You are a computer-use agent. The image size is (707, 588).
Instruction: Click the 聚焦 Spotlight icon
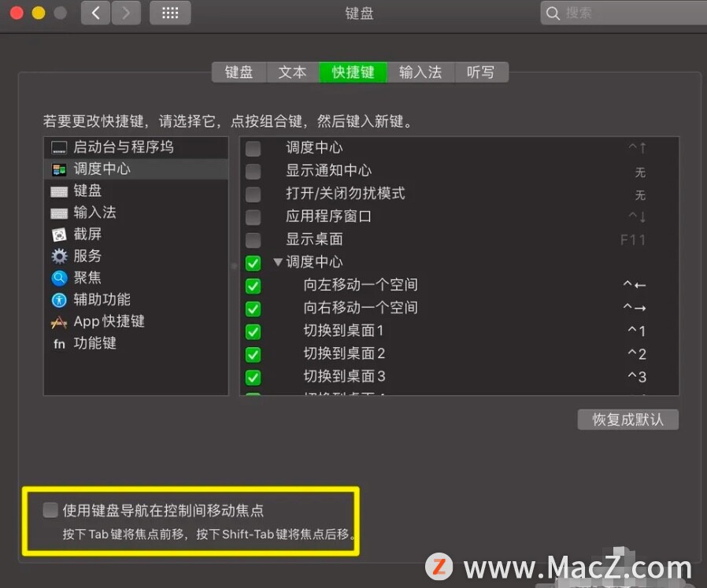click(59, 278)
